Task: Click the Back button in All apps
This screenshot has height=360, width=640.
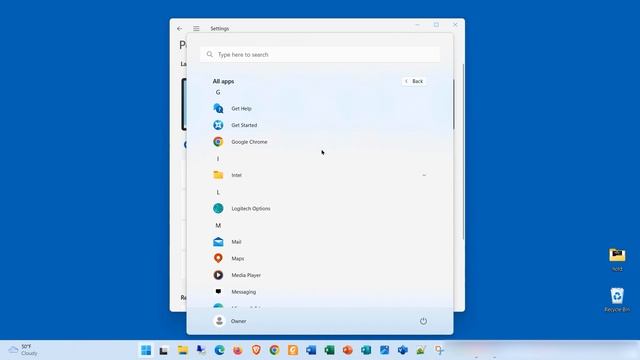Action: click(x=414, y=81)
